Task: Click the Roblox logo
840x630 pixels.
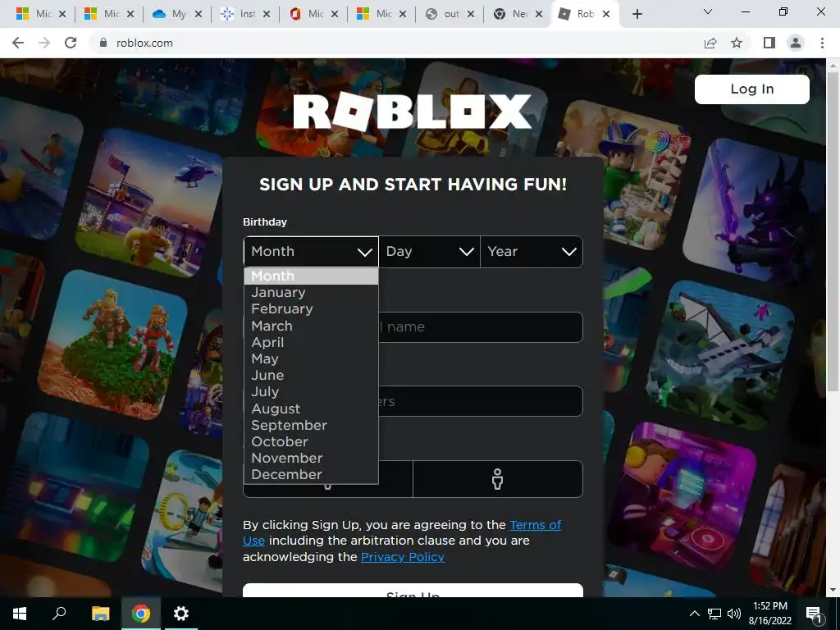Action: tap(413, 112)
